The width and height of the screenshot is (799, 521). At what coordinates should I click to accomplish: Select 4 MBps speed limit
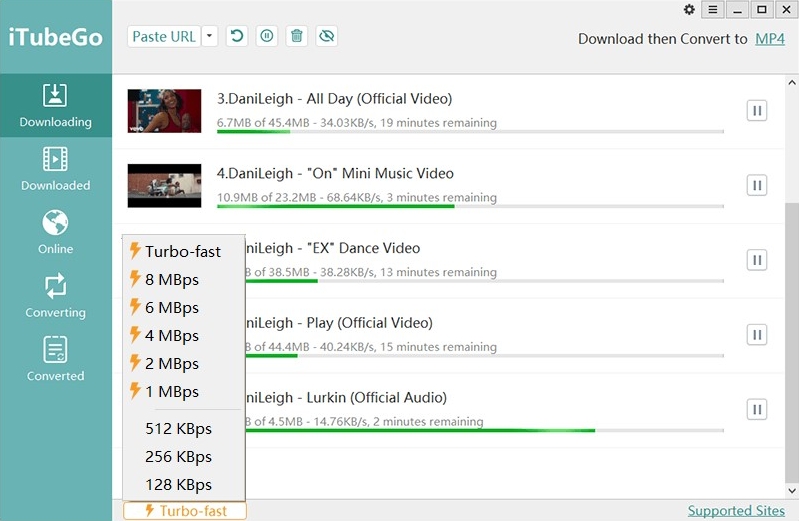[x=183, y=335]
